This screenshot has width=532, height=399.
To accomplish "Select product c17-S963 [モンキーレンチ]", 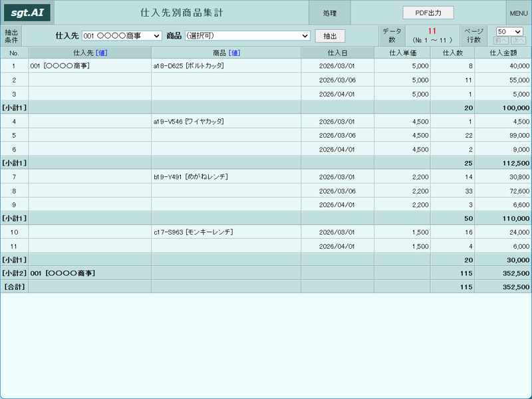I will point(194,232).
